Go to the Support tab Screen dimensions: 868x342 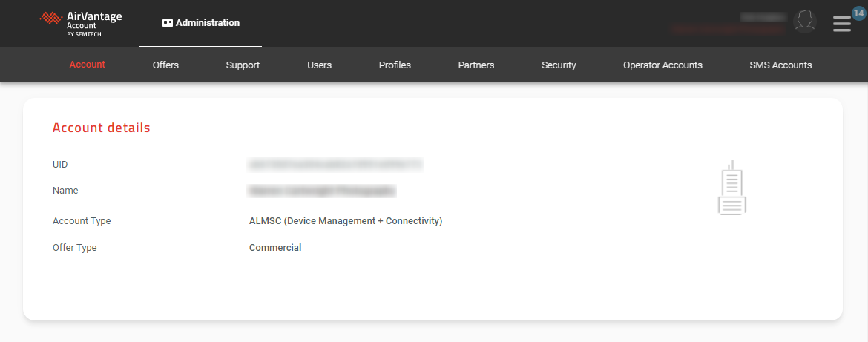[x=243, y=65]
